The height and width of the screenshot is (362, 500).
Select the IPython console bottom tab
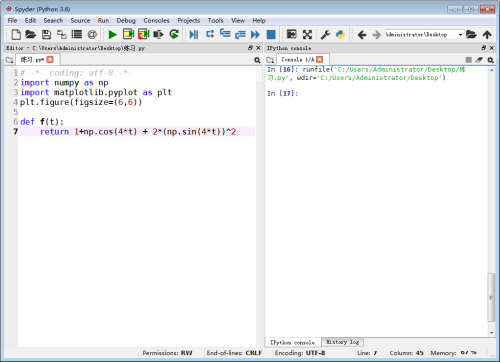(x=292, y=342)
